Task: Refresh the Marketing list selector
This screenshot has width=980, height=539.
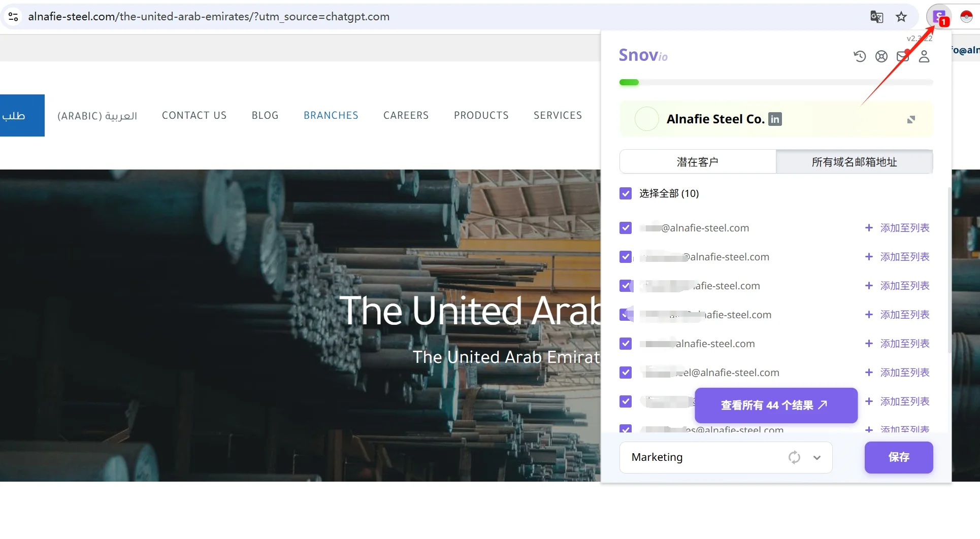Action: 795,457
